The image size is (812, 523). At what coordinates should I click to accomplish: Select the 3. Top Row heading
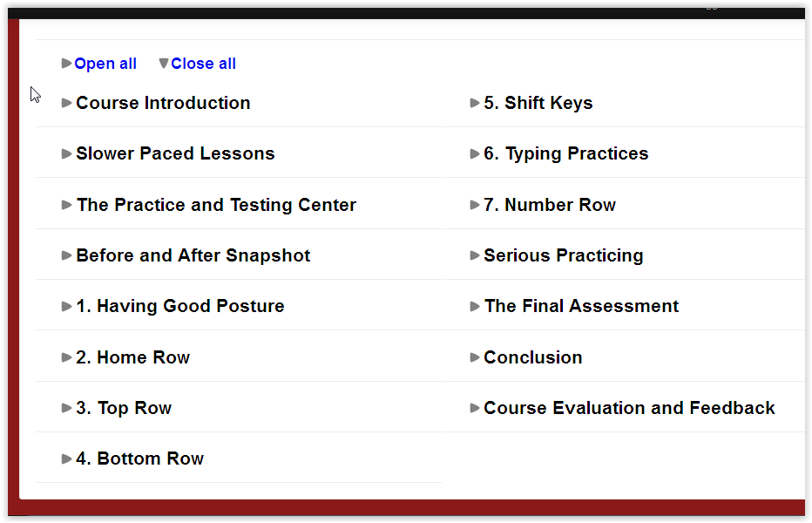point(125,407)
